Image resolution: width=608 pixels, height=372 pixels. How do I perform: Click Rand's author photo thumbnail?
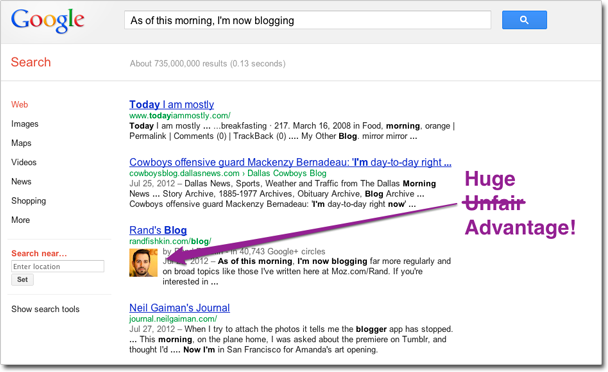(143, 263)
